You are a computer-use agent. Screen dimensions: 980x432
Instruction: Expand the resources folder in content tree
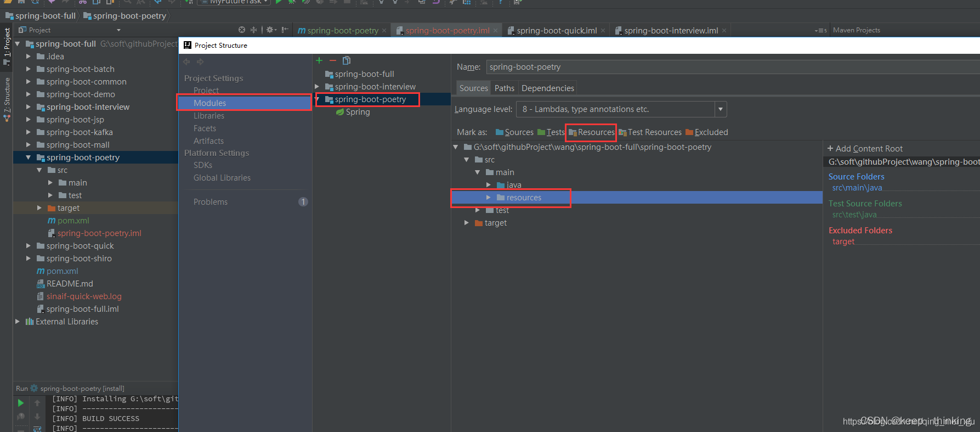click(x=489, y=198)
